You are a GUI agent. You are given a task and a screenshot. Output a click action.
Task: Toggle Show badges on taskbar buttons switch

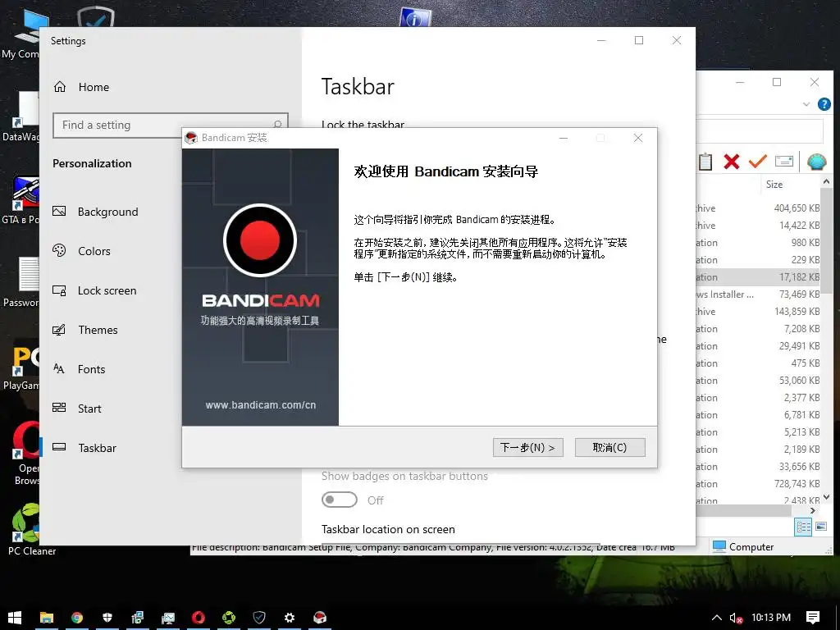pyautogui.click(x=339, y=500)
